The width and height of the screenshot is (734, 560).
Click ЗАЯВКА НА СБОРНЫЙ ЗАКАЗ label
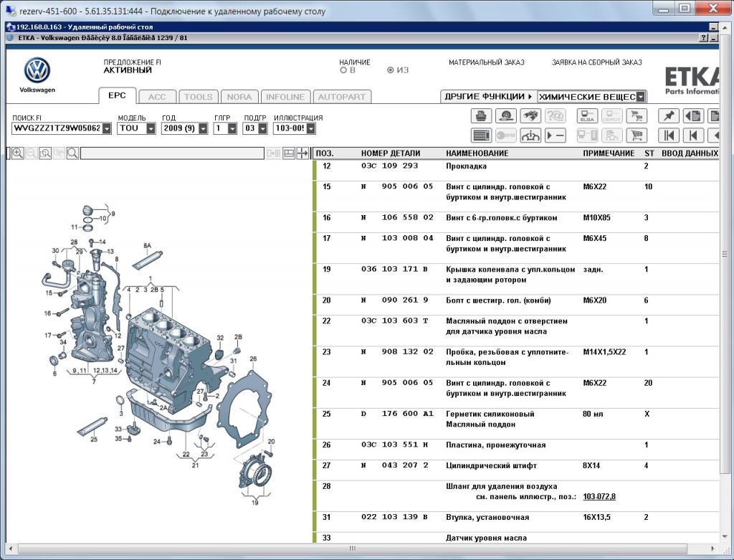point(597,62)
